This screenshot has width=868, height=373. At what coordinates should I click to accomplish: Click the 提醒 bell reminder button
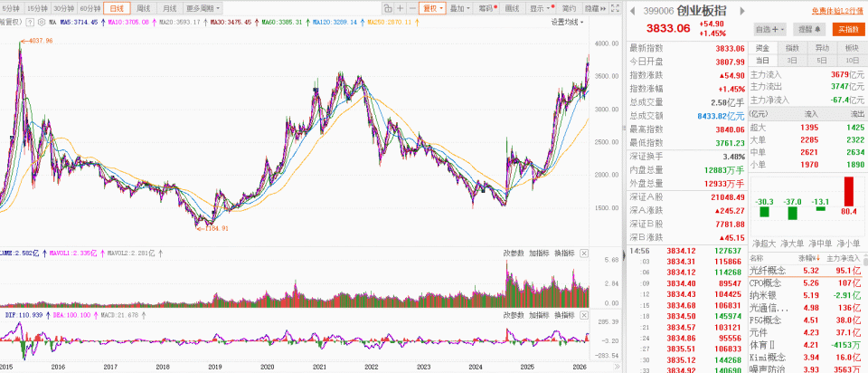808,29
